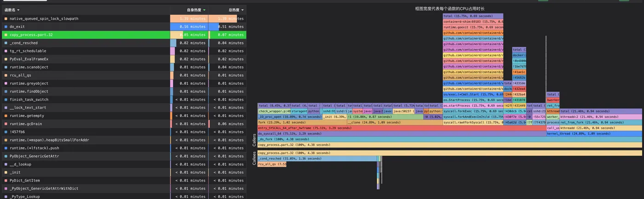Click color swatch beside do_exit

coord(6,27)
